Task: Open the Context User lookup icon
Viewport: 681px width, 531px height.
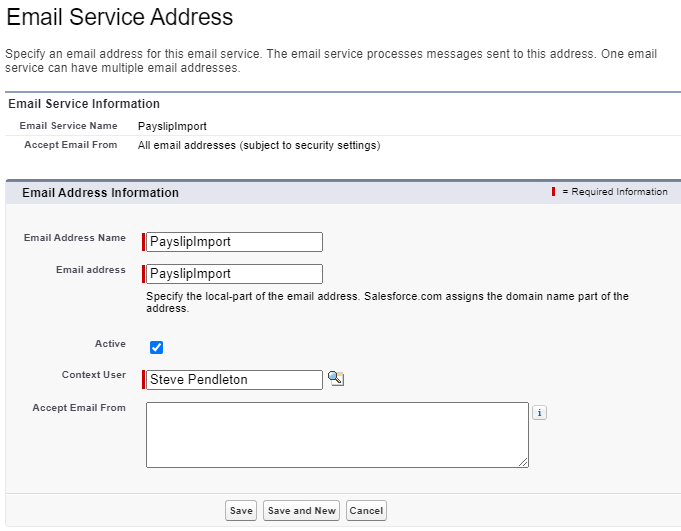Action: click(336, 378)
